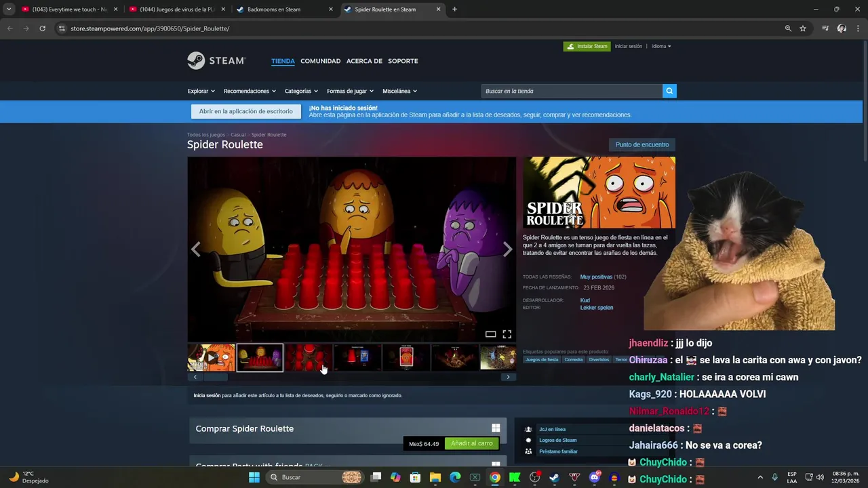Screen dimensions: 868x488
Task: Expand the Recomendaciones menu
Action: 250,91
